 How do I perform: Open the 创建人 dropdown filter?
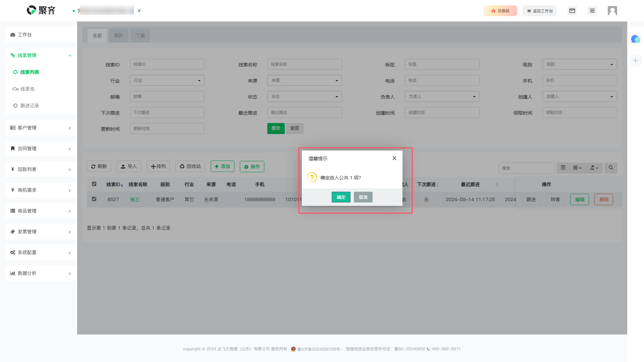tap(580, 97)
